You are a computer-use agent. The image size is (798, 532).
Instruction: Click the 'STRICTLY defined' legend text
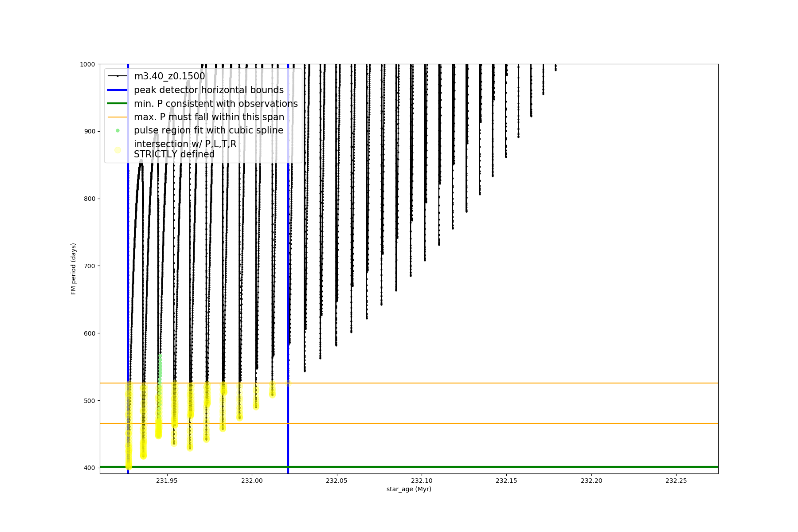[174, 154]
